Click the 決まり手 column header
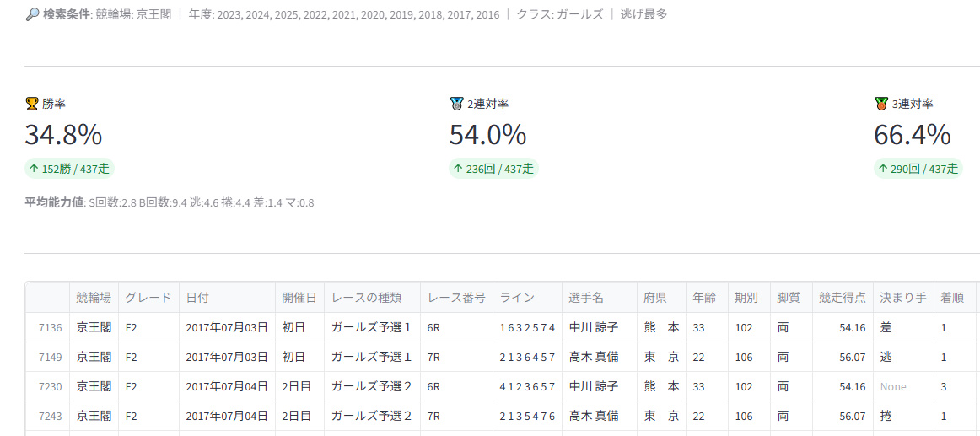This screenshot has height=436, width=980. [902, 298]
